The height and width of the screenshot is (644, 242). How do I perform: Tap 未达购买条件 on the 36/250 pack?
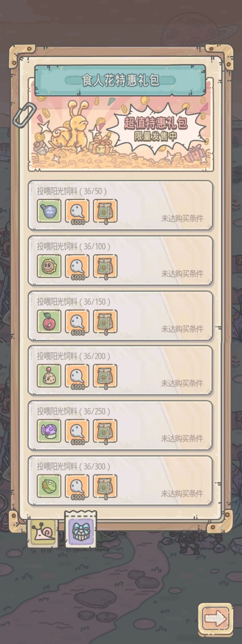[182, 438]
